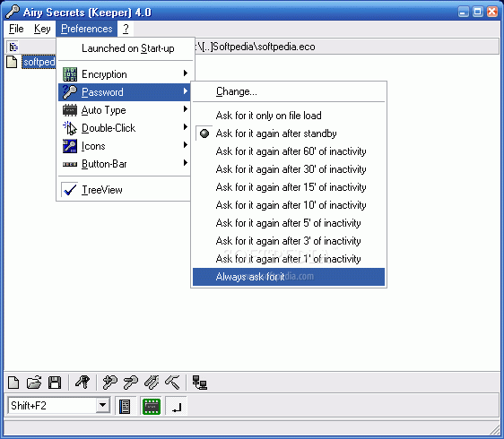504x439 pixels.
Task: Select Launched on Start-up option
Action: point(125,48)
